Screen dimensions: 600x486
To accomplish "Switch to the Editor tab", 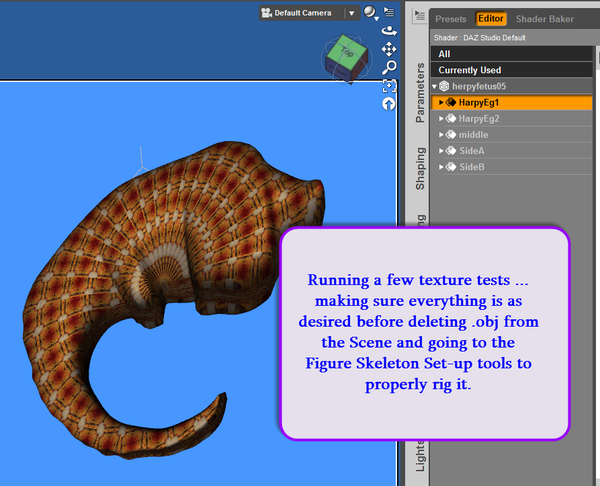I will (491, 18).
